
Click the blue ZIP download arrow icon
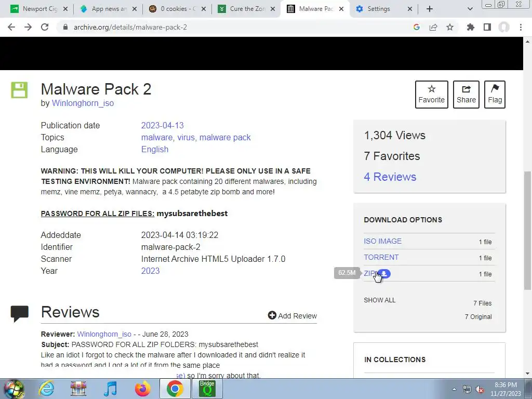click(x=384, y=273)
